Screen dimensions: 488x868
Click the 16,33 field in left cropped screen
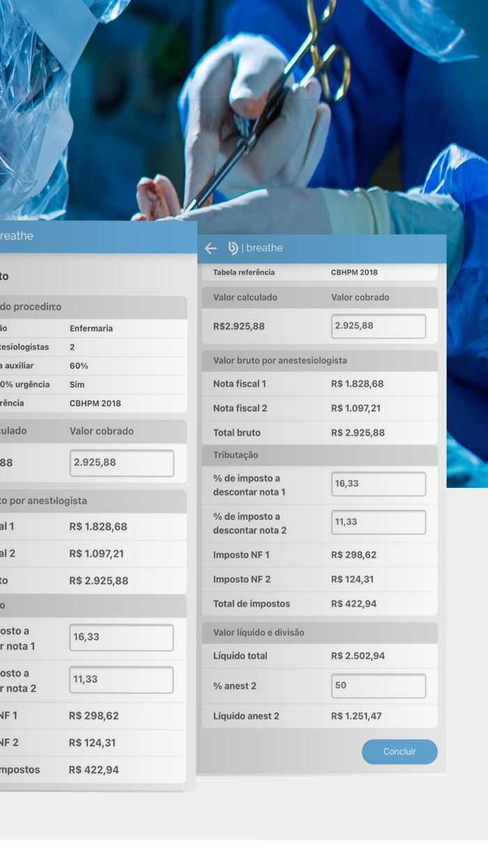(x=121, y=637)
